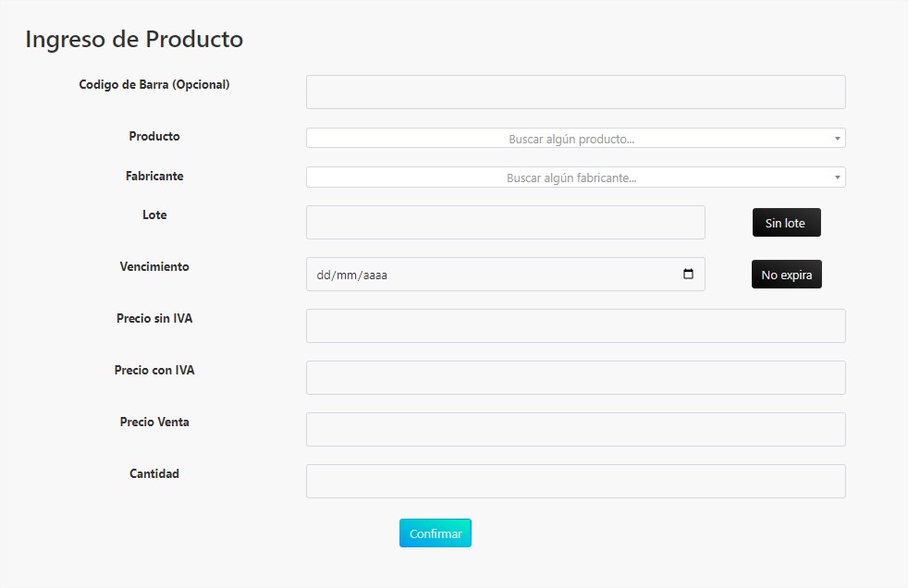This screenshot has height=588, width=908.
Task: Click the Codigo de Barra input field
Action: click(576, 92)
